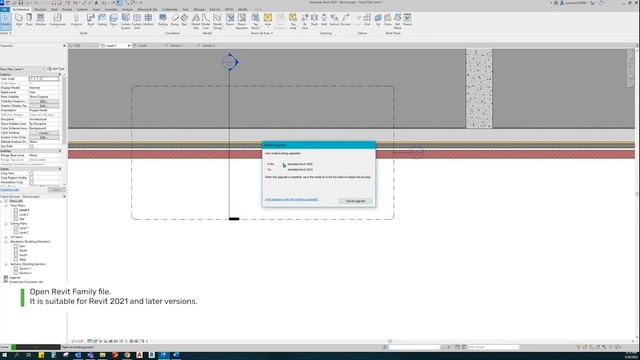
Task: Open the North elevation view
Action: tap(23, 251)
